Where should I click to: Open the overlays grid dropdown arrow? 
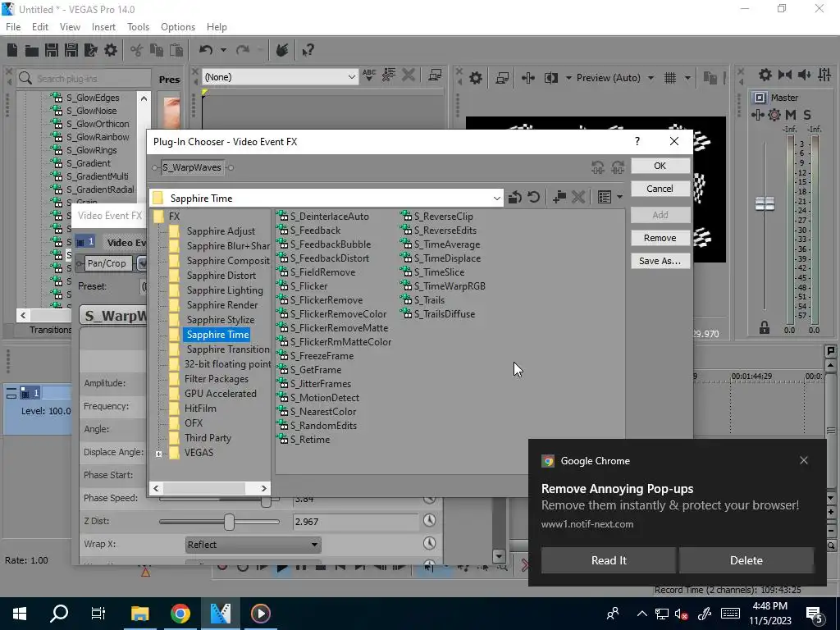687,78
